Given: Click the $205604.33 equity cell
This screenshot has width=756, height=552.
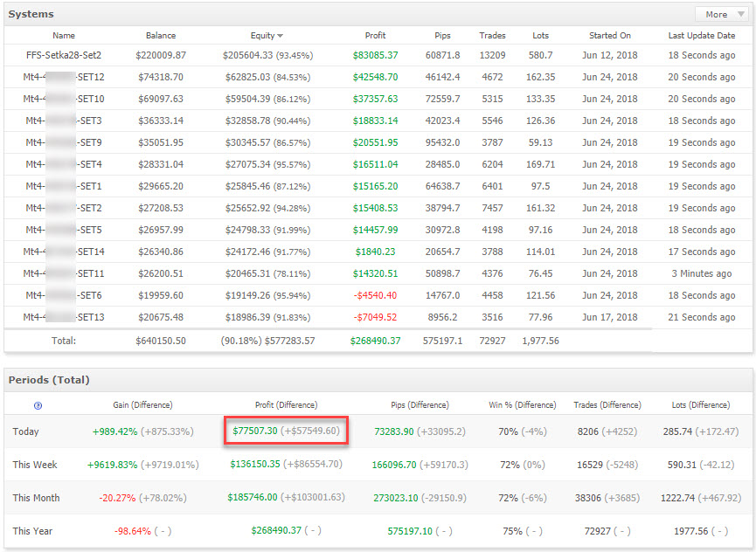Looking at the screenshot, I should click(267, 55).
